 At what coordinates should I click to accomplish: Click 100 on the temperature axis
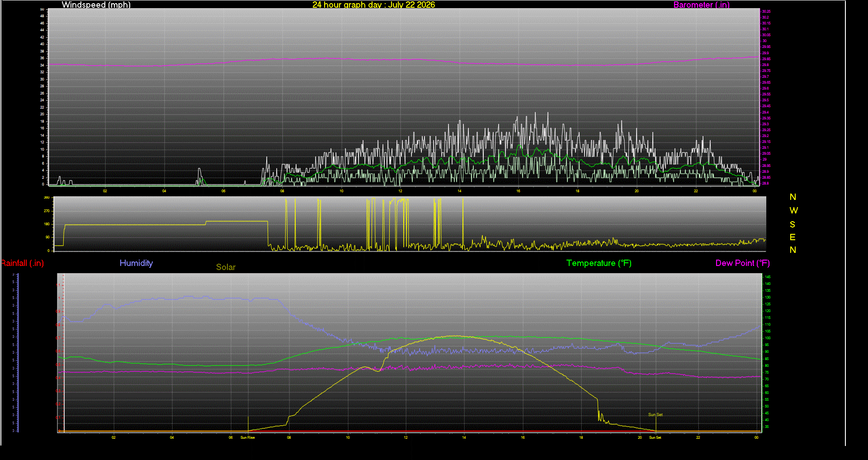[768, 338]
